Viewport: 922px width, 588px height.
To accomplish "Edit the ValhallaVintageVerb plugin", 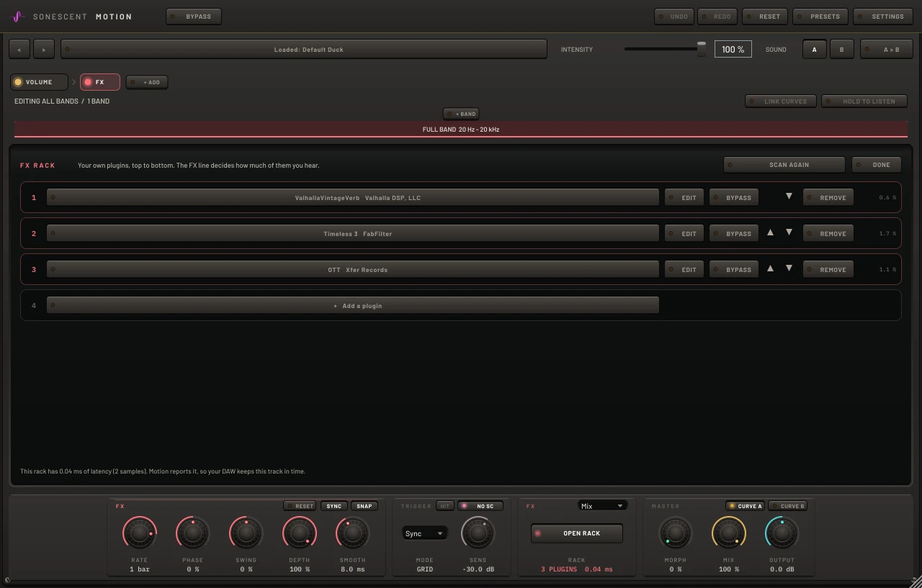I will tap(684, 198).
